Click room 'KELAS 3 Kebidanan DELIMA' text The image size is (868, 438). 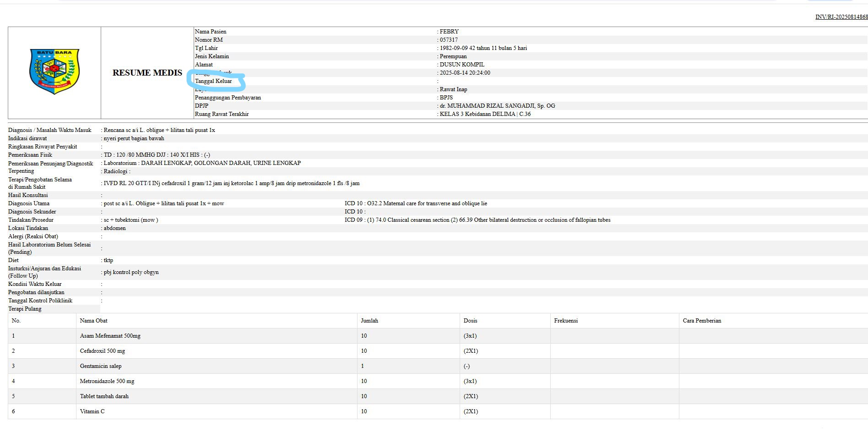click(477, 114)
